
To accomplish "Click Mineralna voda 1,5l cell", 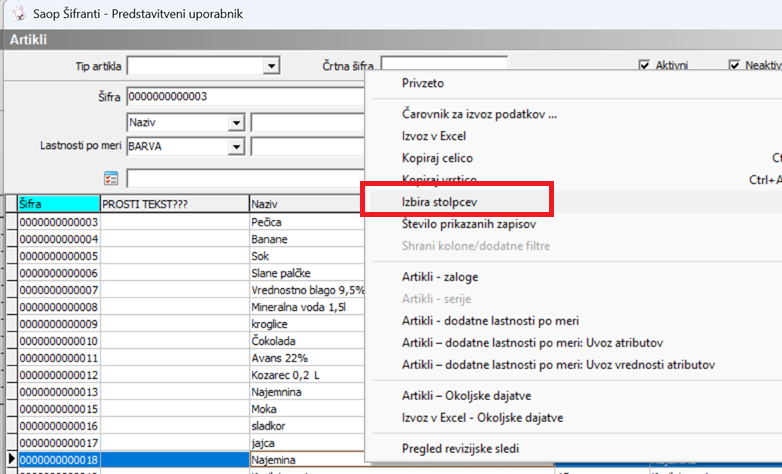I will point(307,307).
